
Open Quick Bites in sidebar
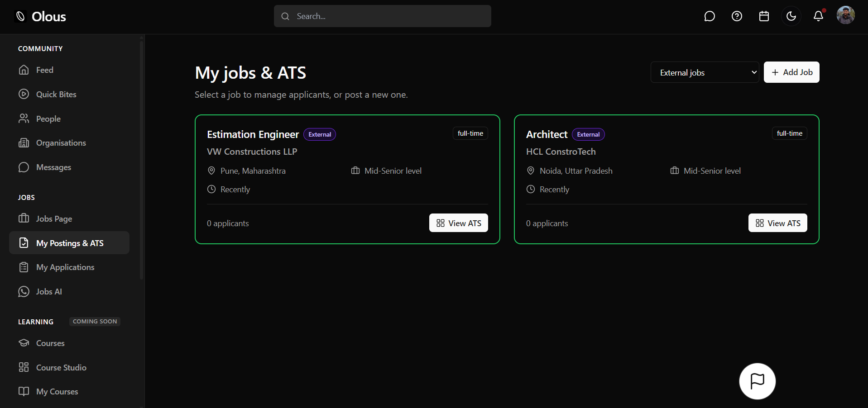click(x=69, y=95)
